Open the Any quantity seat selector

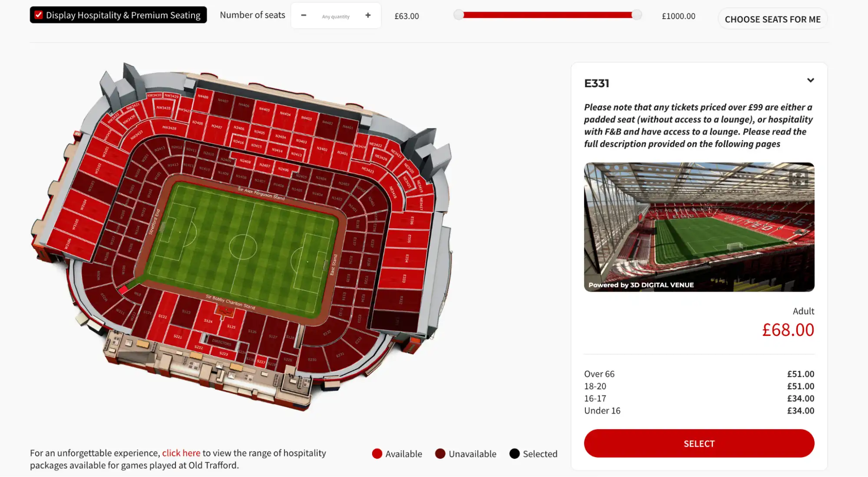(336, 16)
